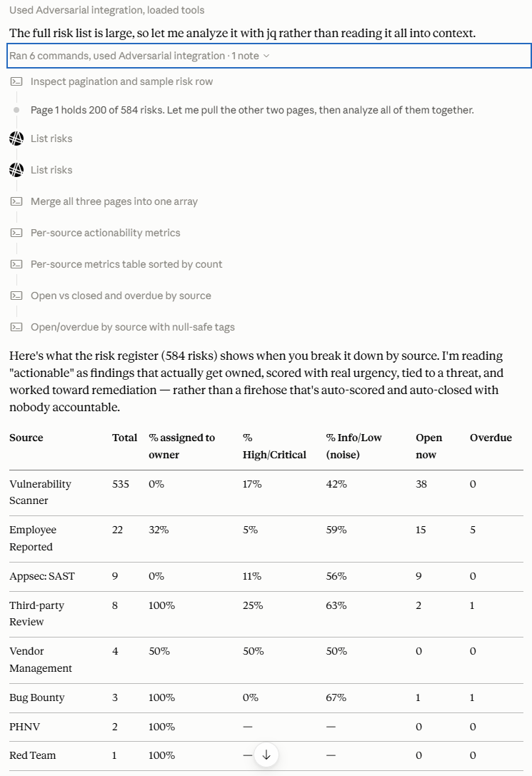The image size is (532, 776).
Task: Open the Inspect pagination and sample risk row step
Action: [121, 81]
